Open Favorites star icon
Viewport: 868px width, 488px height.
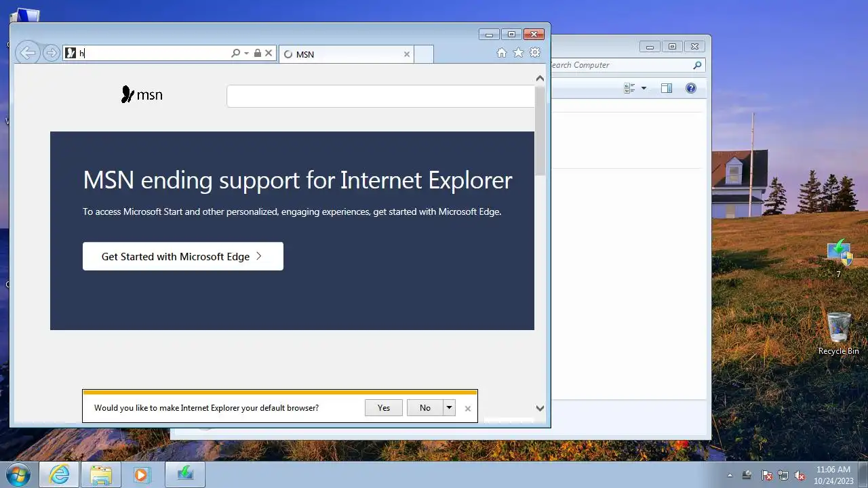pos(518,53)
